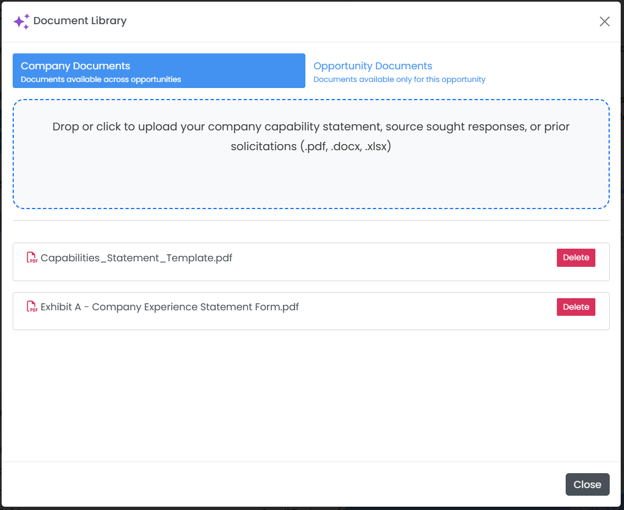The height and width of the screenshot is (510, 624).
Task: Click the PDF icon beside Exhibit A form
Action: (x=31, y=307)
